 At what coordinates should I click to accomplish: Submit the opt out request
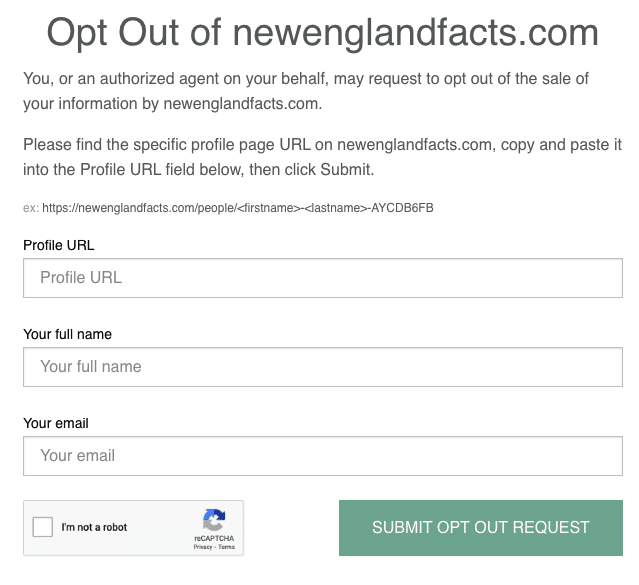point(481,528)
